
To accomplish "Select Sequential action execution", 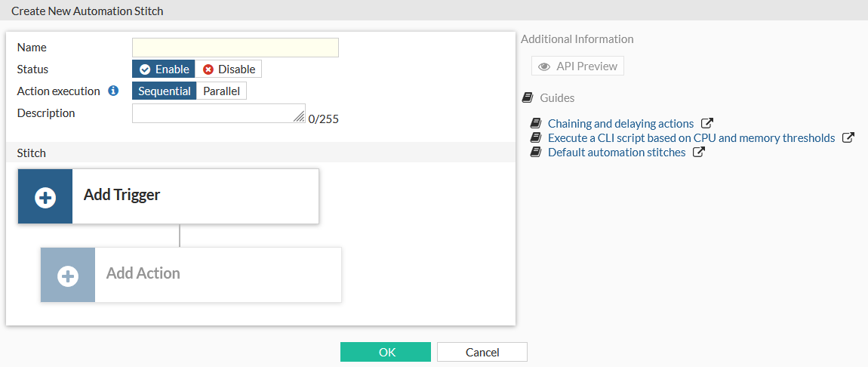I will click(x=164, y=91).
